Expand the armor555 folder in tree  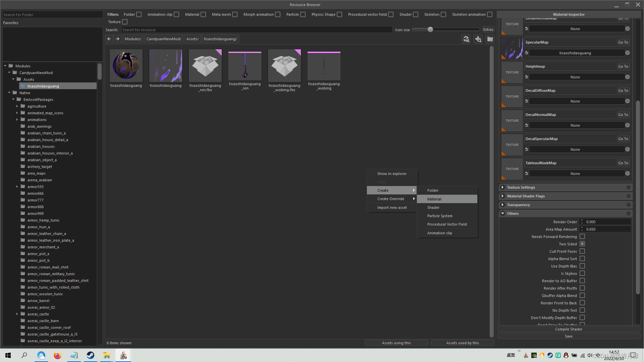click(17, 187)
